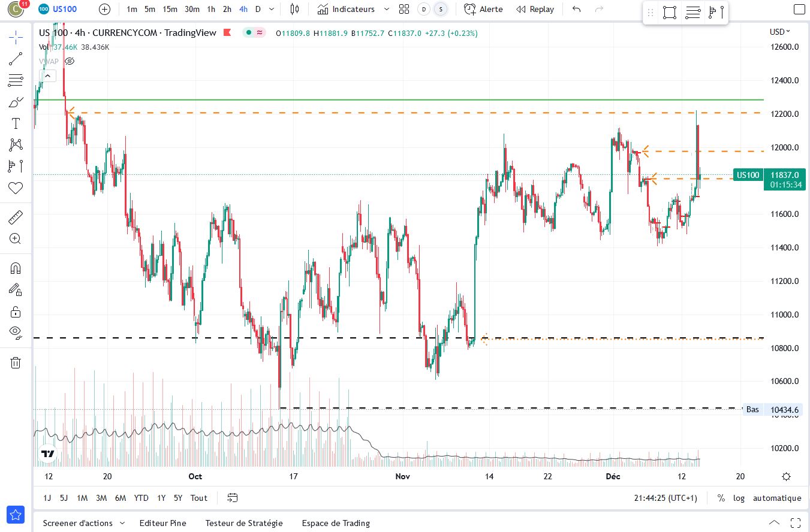The width and height of the screenshot is (810, 532).
Task: Open the favorites star panel
Action: coord(16,515)
